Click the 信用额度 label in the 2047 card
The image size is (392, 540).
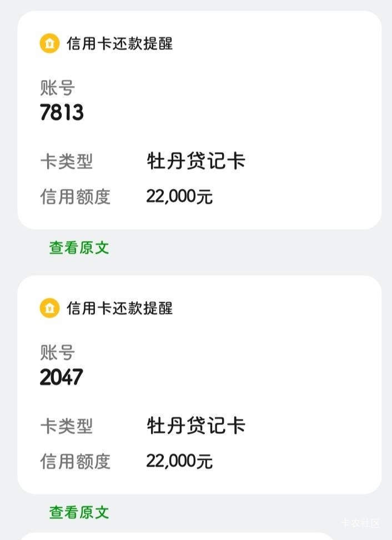[x=75, y=461]
